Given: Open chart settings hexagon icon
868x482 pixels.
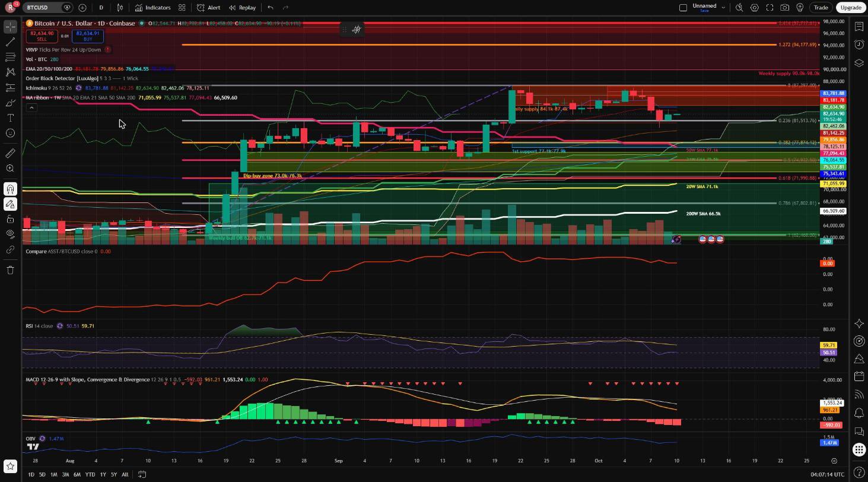Looking at the screenshot, I should [x=755, y=8].
